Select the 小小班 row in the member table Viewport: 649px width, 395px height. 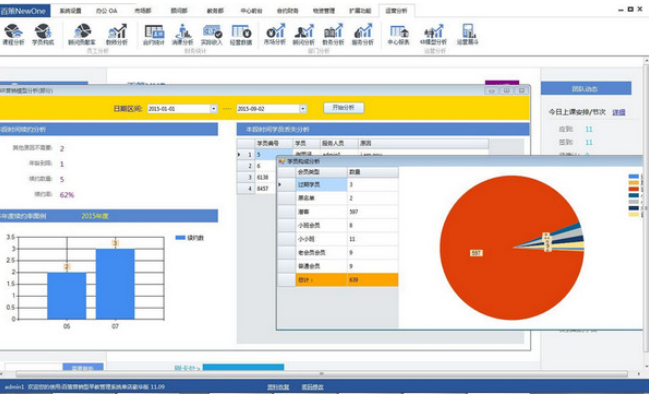(338, 239)
